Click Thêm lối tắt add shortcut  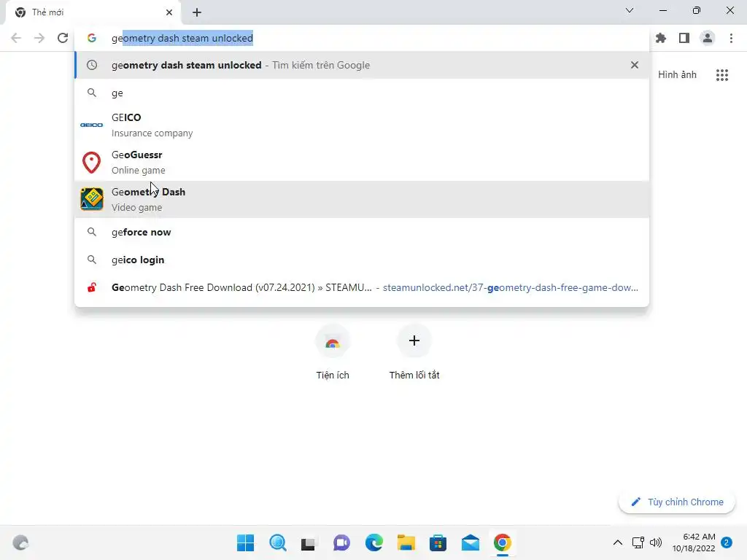click(x=414, y=351)
